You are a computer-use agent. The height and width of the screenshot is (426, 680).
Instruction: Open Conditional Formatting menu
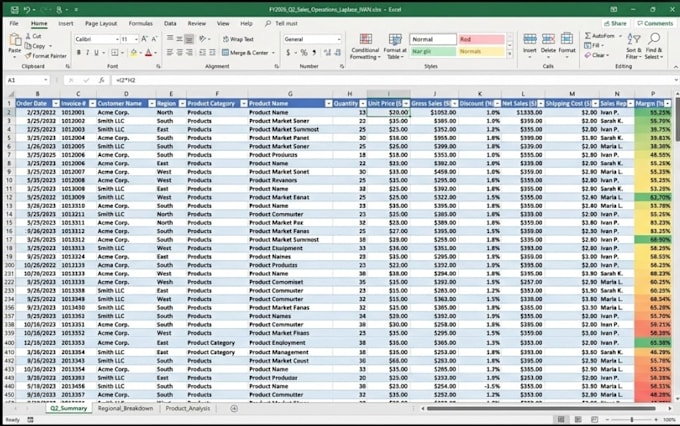(x=365, y=46)
